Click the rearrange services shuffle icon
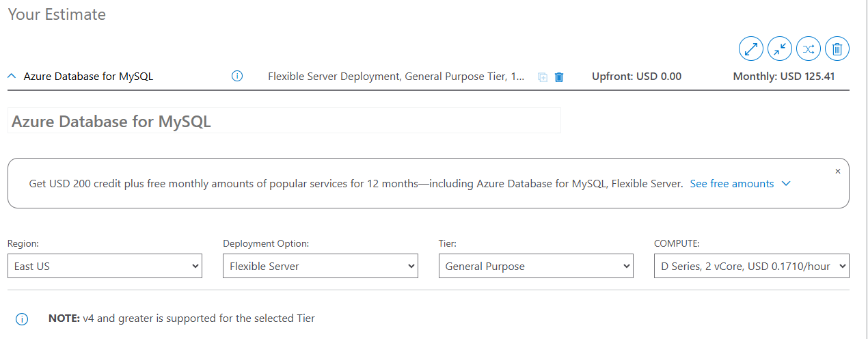Screen dimensions: 868x339 [809, 49]
